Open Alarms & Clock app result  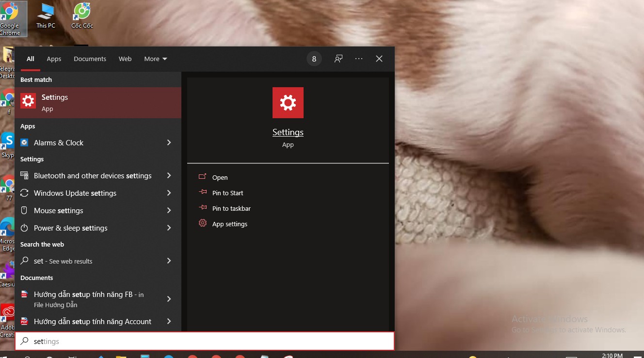(98, 142)
